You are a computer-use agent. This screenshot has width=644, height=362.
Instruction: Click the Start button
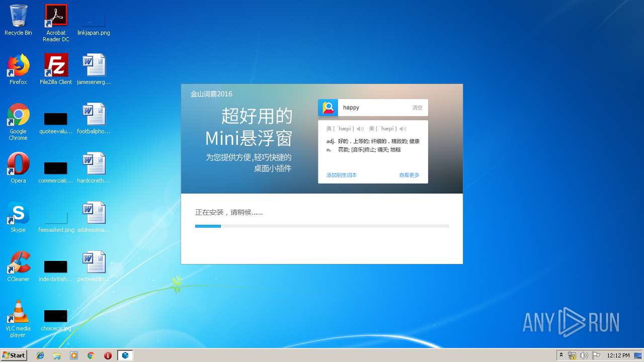[x=14, y=355]
